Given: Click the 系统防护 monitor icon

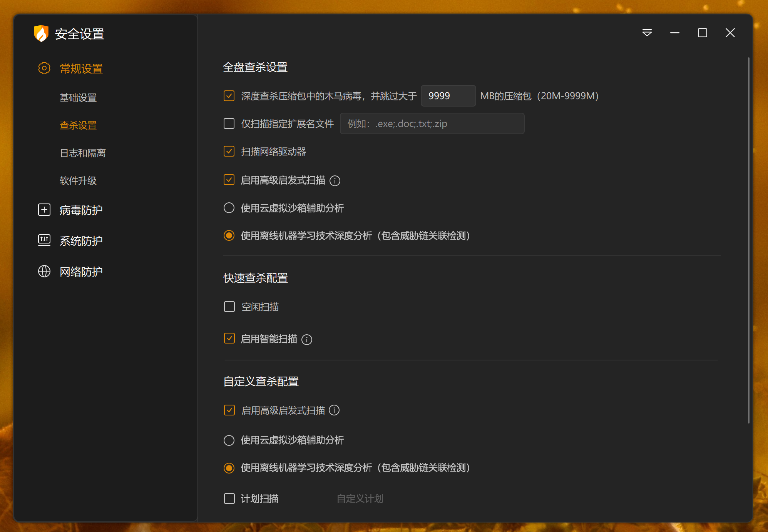Looking at the screenshot, I should (44, 240).
